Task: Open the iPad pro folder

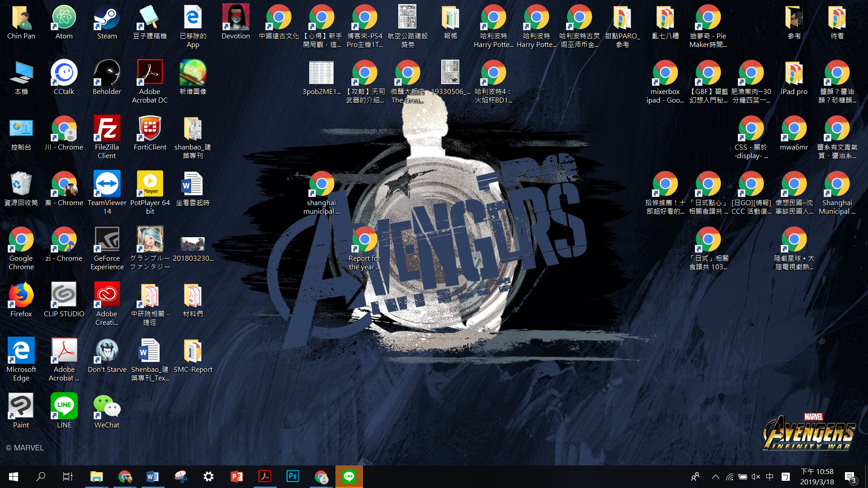Action: (x=794, y=78)
